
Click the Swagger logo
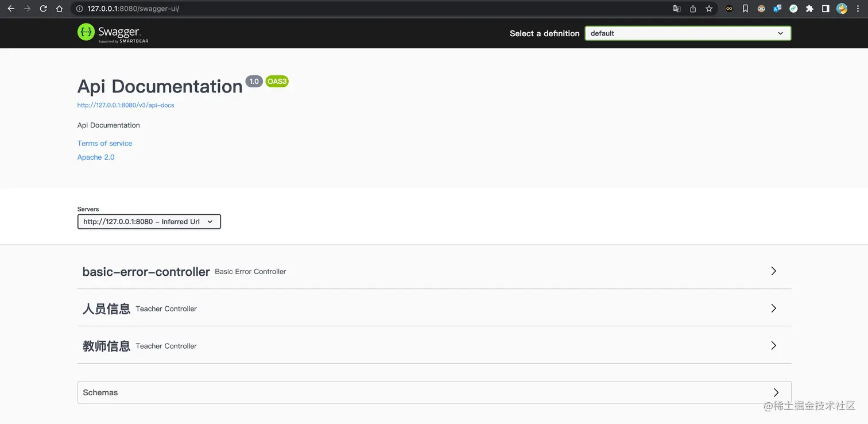[113, 33]
